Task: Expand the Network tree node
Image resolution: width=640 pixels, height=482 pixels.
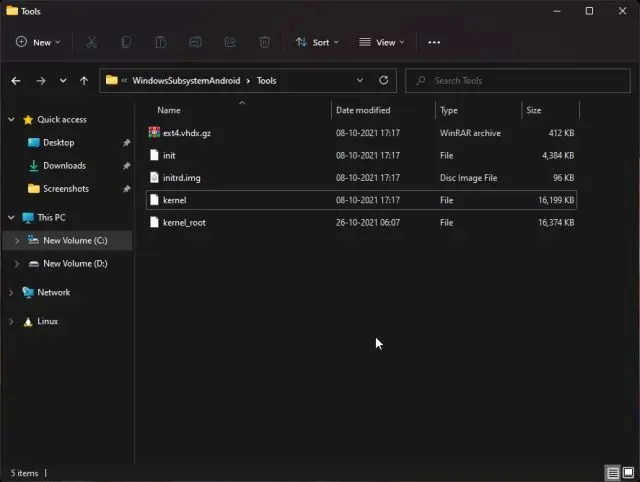Action: pos(12,293)
